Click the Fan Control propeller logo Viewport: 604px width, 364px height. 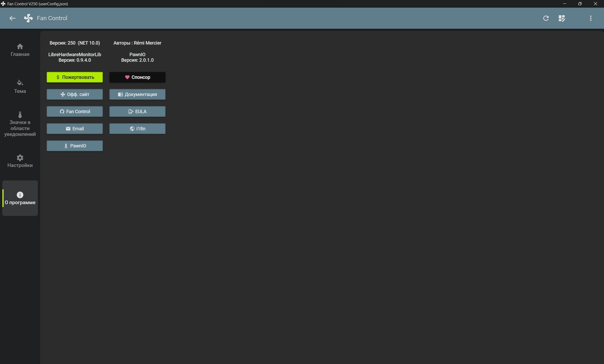[x=29, y=18]
